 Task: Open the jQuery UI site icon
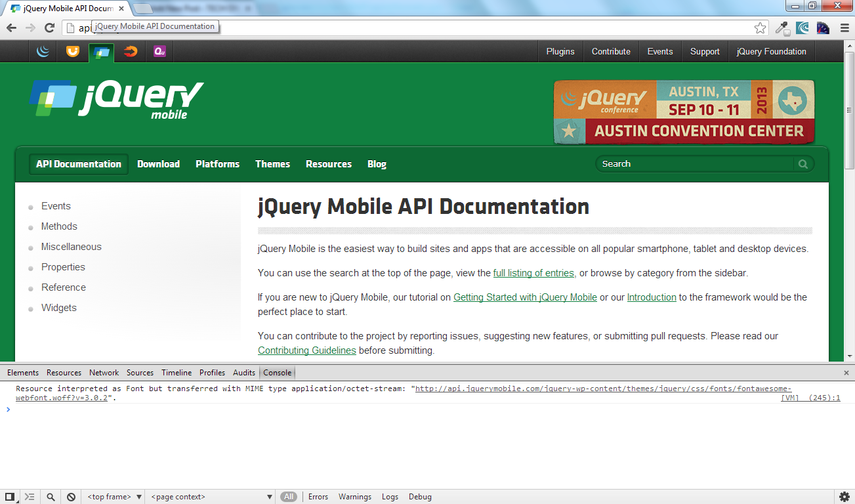point(73,51)
